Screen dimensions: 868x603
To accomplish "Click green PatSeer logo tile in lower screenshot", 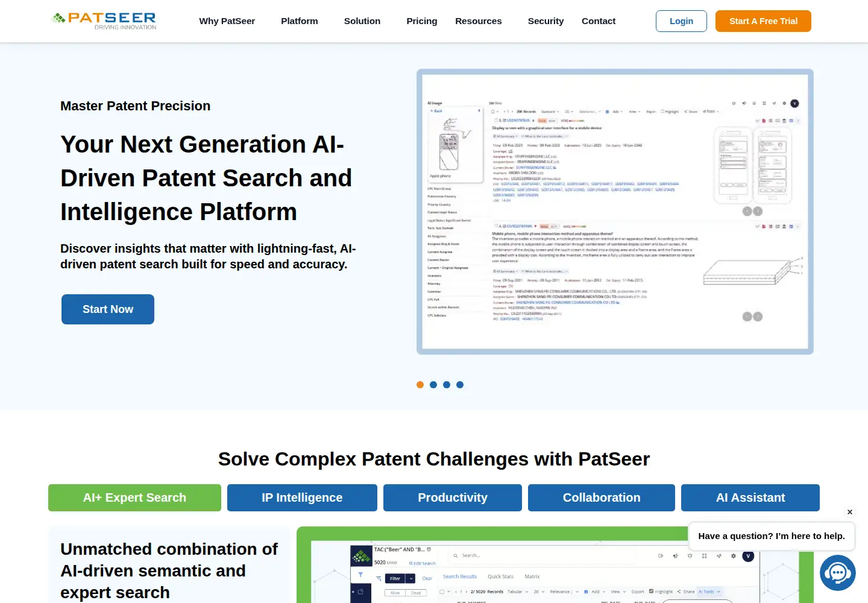I will 361,556.
